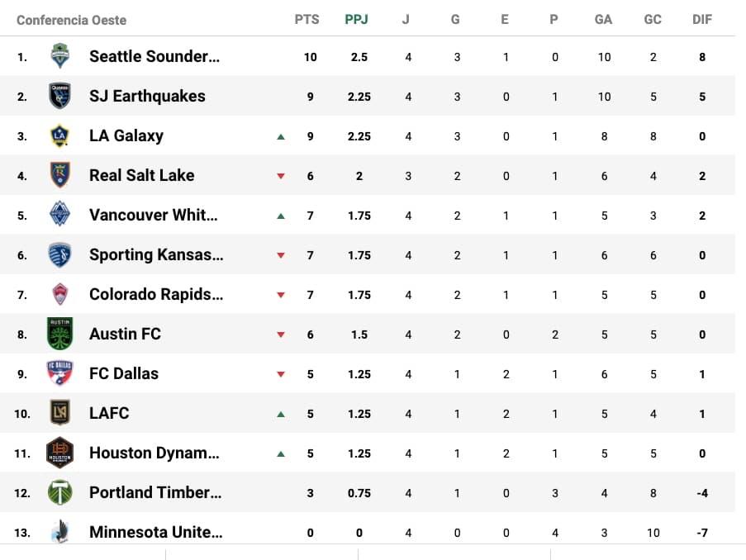Click Real Salt Lake's red down-trend arrow
Image resolution: width=746 pixels, height=560 pixels.
[x=281, y=176]
